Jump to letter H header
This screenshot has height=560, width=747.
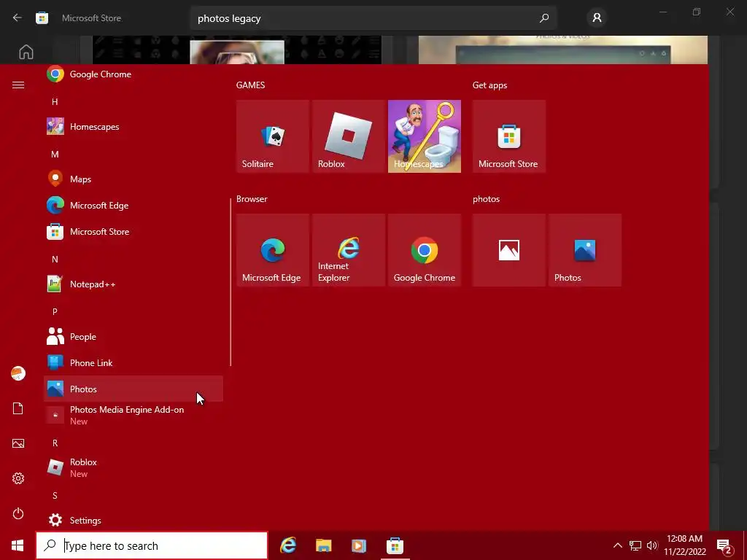click(x=55, y=101)
